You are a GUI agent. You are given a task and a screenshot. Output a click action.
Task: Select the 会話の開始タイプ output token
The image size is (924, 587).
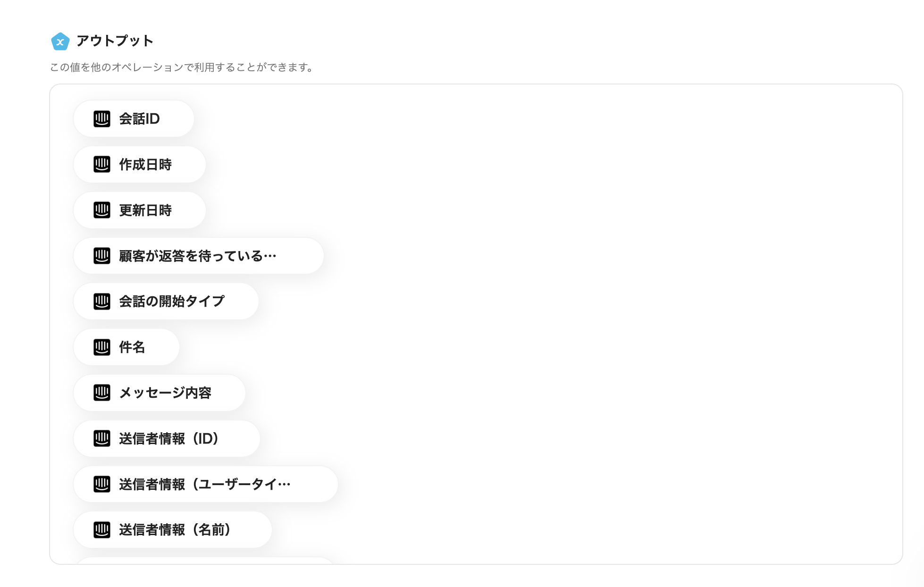[x=166, y=301]
